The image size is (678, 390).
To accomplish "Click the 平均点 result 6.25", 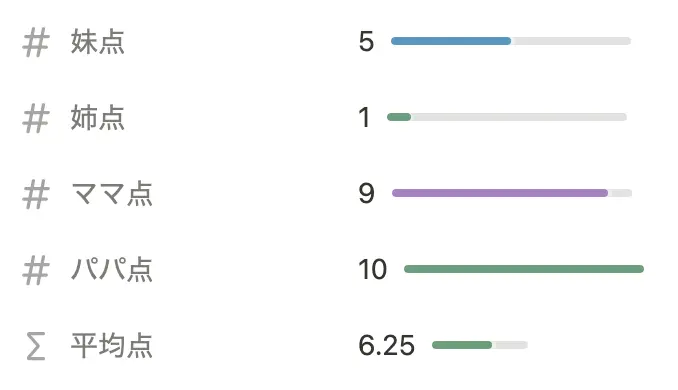I will [x=387, y=345].
